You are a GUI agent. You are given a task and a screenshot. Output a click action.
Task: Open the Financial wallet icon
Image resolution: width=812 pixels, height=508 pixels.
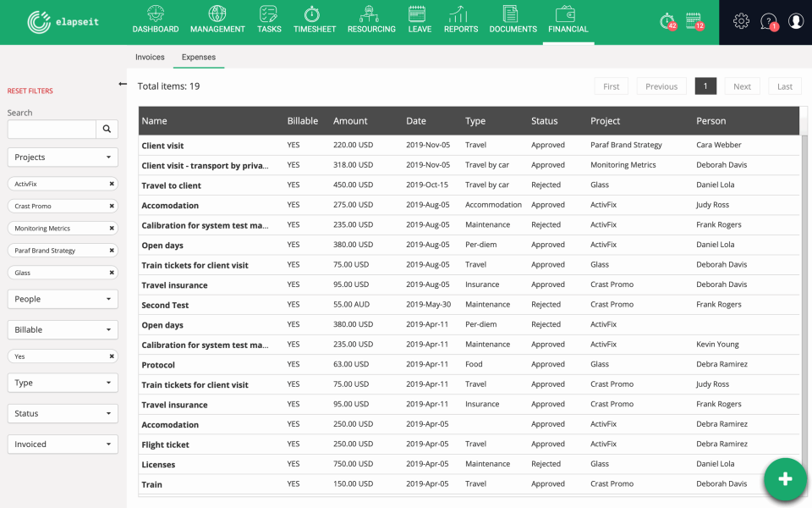566,14
